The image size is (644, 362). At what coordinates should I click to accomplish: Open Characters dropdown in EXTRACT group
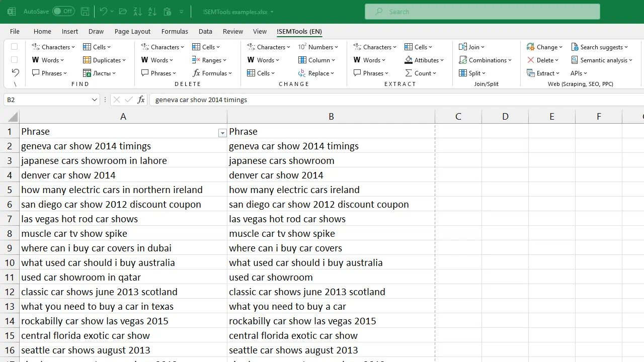click(x=375, y=47)
